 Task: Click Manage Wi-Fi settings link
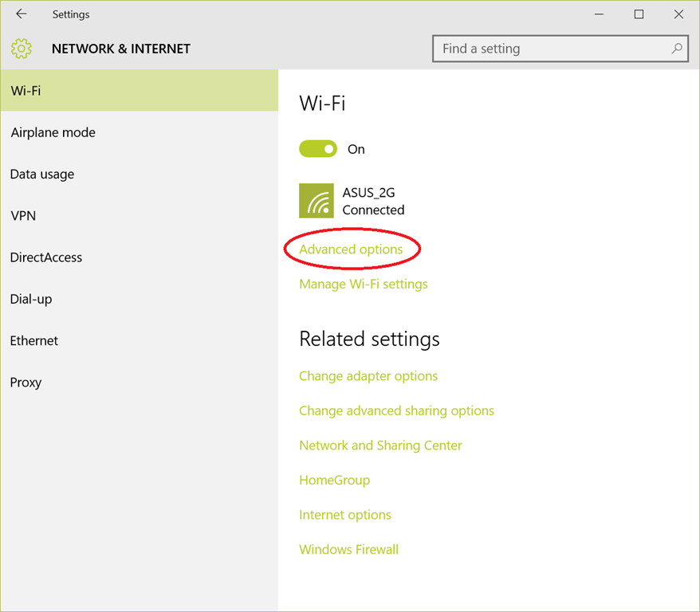[x=364, y=284]
